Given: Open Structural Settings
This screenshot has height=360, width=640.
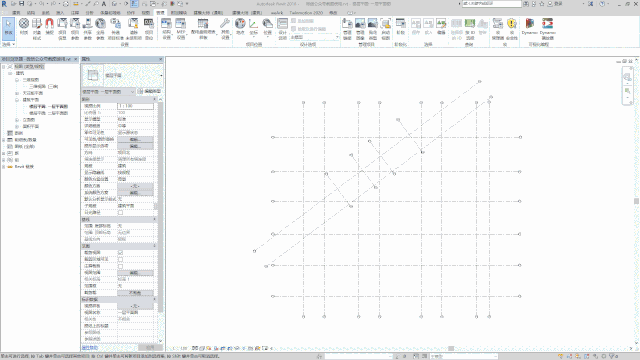Looking at the screenshot, I should click(x=167, y=29).
